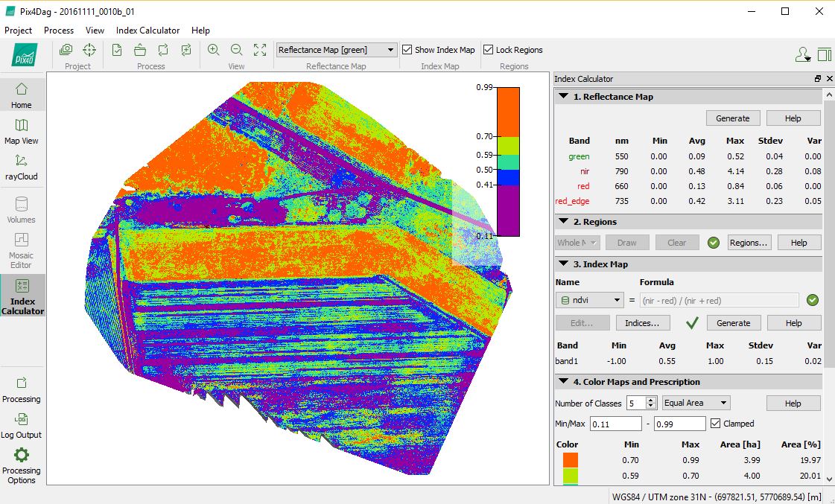Collapse the 1. Reflectance Map section
The image size is (835, 504).
[563, 96]
